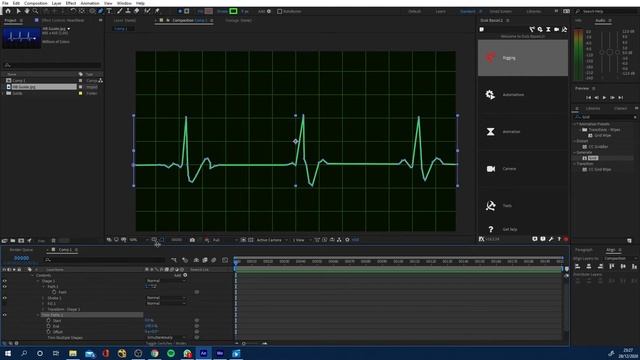
Task: Toggle stopwatch for Start property
Action: click(49, 321)
